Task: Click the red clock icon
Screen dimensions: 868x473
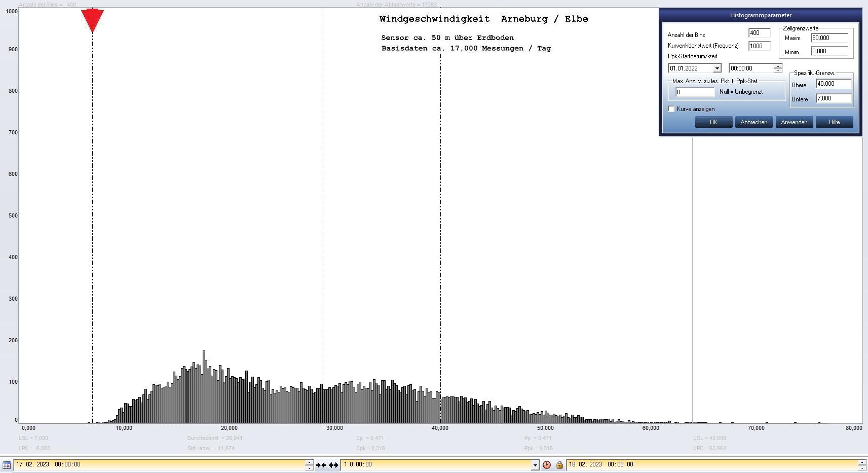Action: tap(547, 465)
